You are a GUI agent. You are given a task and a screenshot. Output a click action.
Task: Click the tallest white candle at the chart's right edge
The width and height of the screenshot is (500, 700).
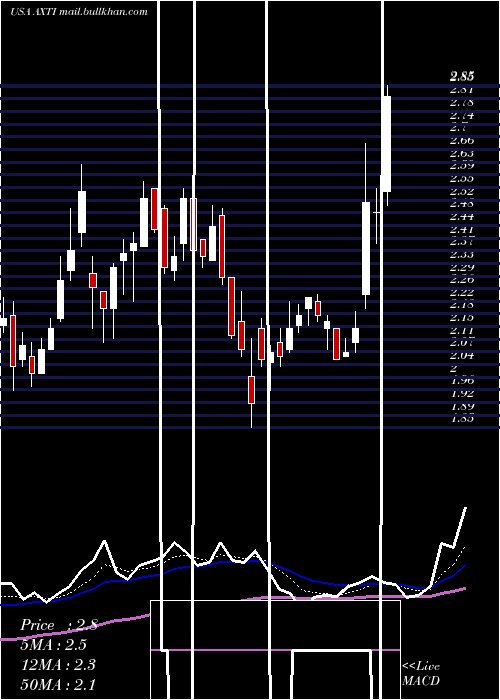386,144
